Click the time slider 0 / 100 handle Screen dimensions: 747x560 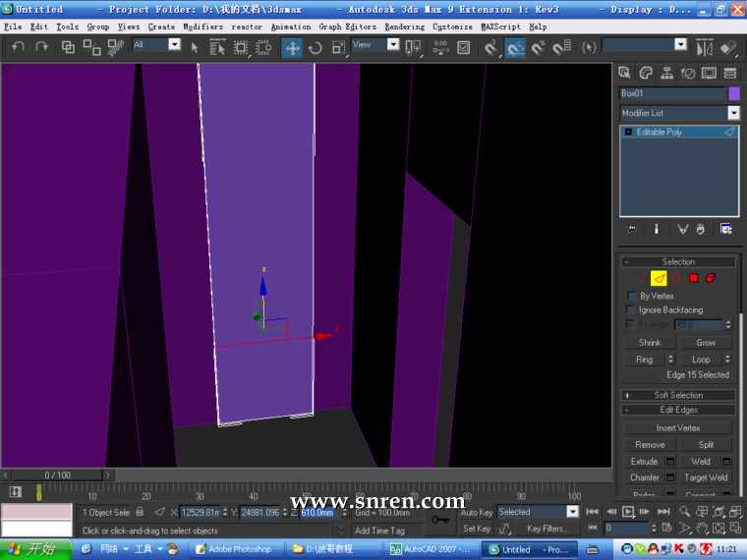(57, 476)
